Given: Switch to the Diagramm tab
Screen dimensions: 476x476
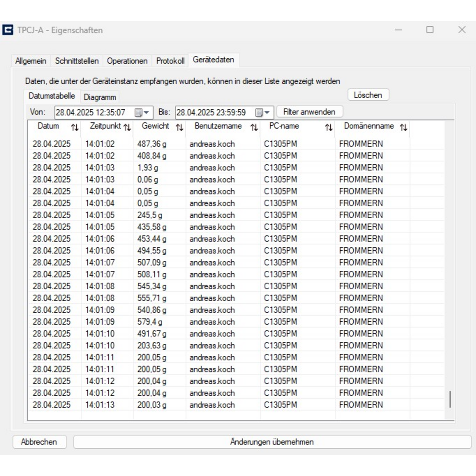Looking at the screenshot, I should [100, 97].
